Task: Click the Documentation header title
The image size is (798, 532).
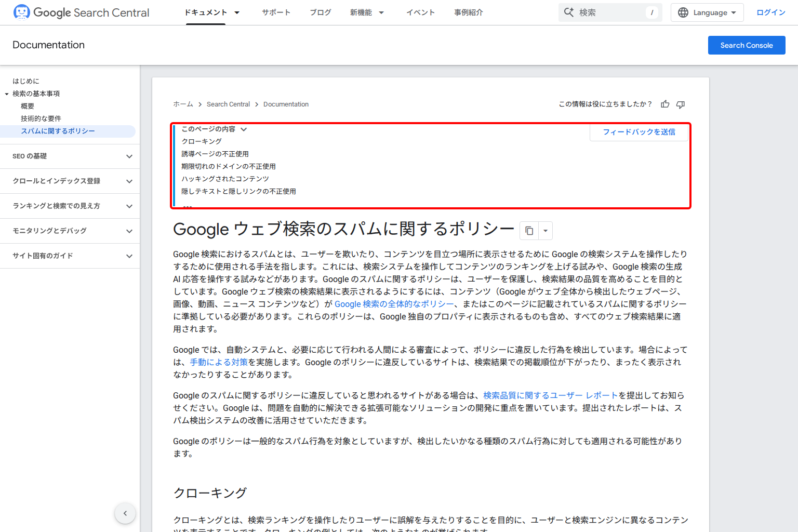Action: tap(48, 45)
